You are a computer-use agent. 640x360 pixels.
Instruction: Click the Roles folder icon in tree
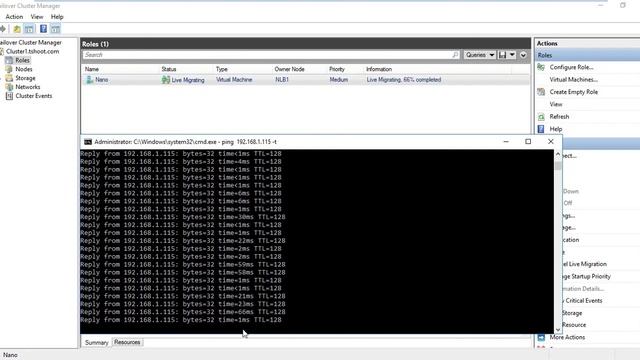pyautogui.click(x=9, y=60)
